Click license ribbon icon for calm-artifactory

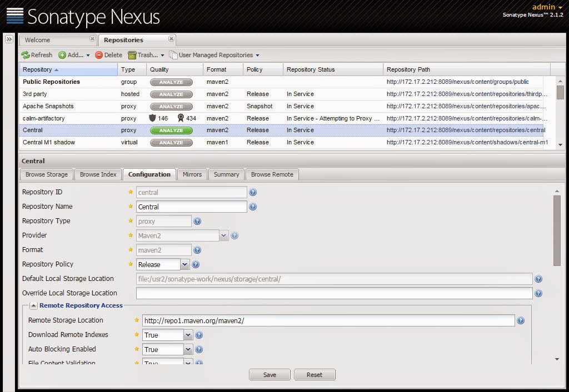181,118
